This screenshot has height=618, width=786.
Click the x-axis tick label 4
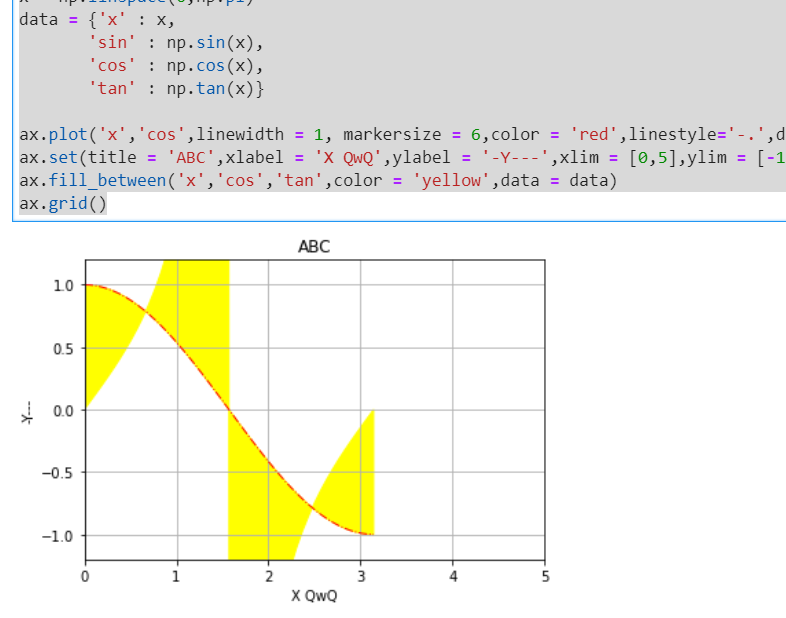[x=453, y=576]
